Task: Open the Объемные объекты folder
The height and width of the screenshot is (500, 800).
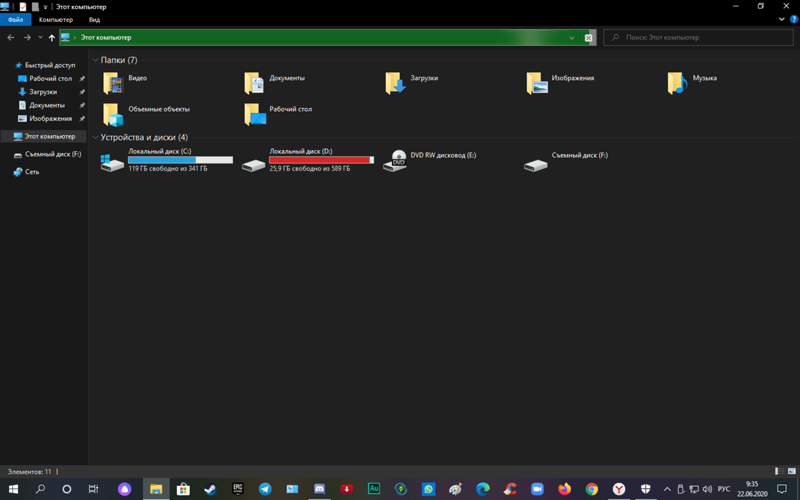Action: [146, 114]
